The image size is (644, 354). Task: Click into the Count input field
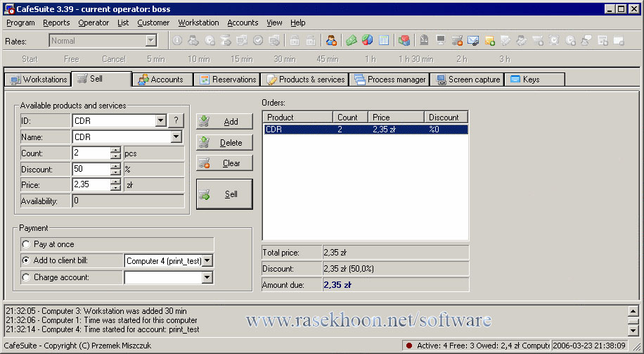point(91,153)
